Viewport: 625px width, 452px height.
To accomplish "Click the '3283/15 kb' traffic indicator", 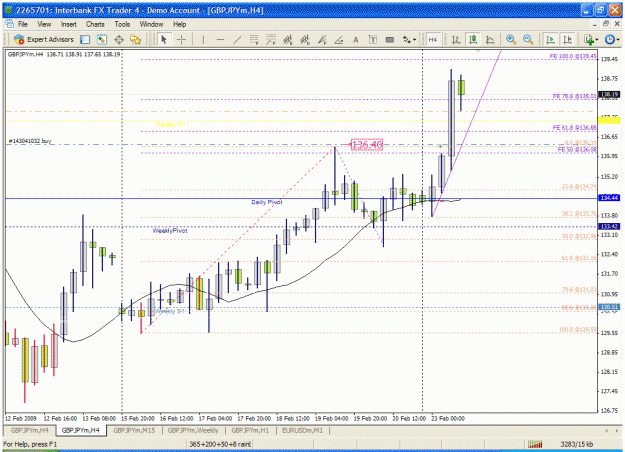I will [x=577, y=444].
